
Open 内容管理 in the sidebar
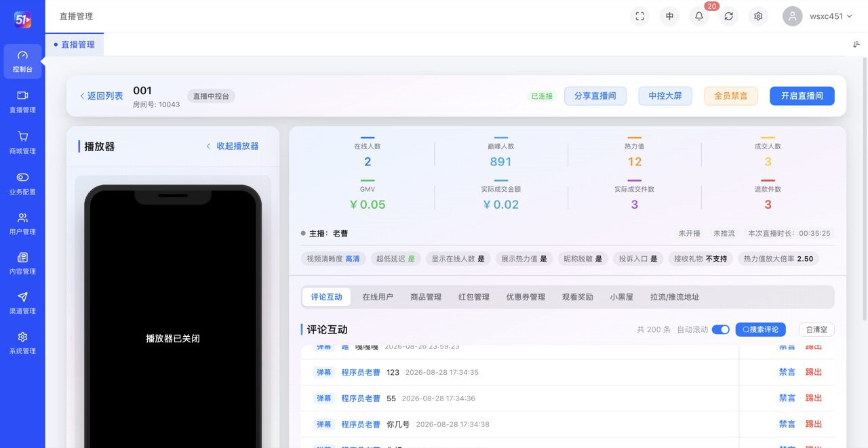point(22,263)
